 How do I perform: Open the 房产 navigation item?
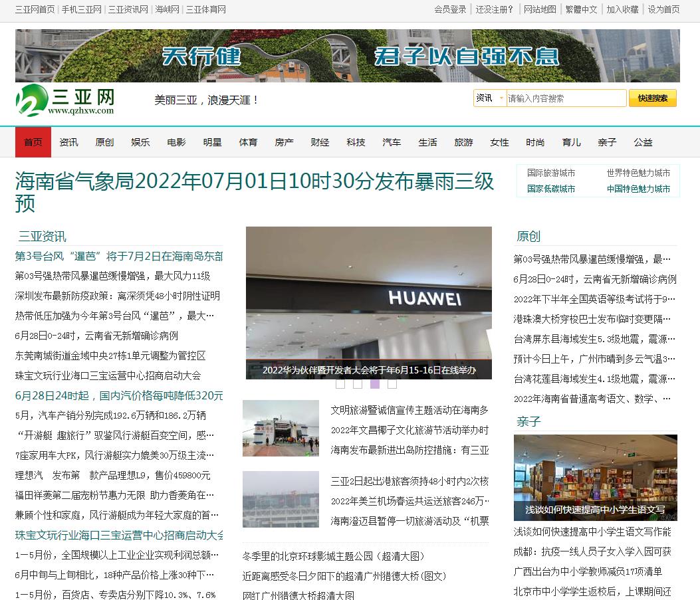pyautogui.click(x=284, y=142)
